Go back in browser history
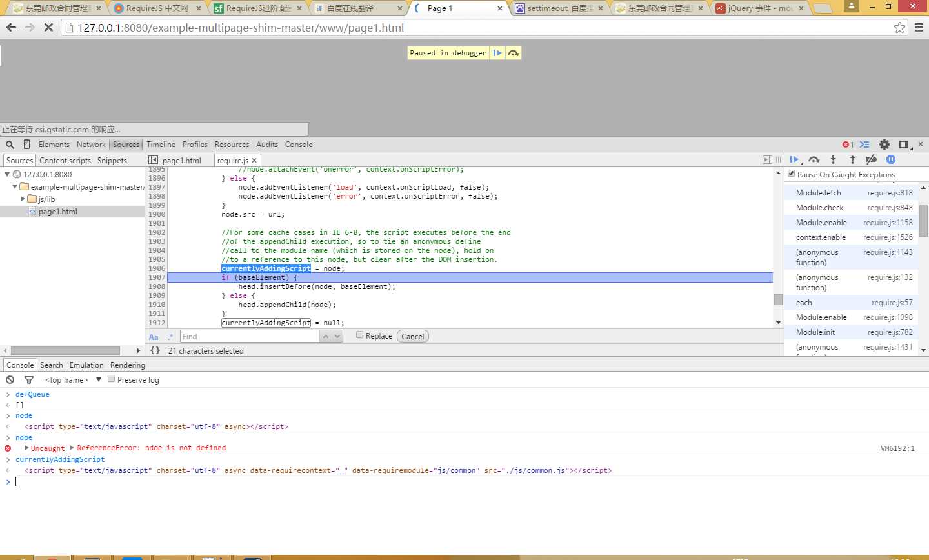Image resolution: width=929 pixels, height=560 pixels. pos(11,28)
